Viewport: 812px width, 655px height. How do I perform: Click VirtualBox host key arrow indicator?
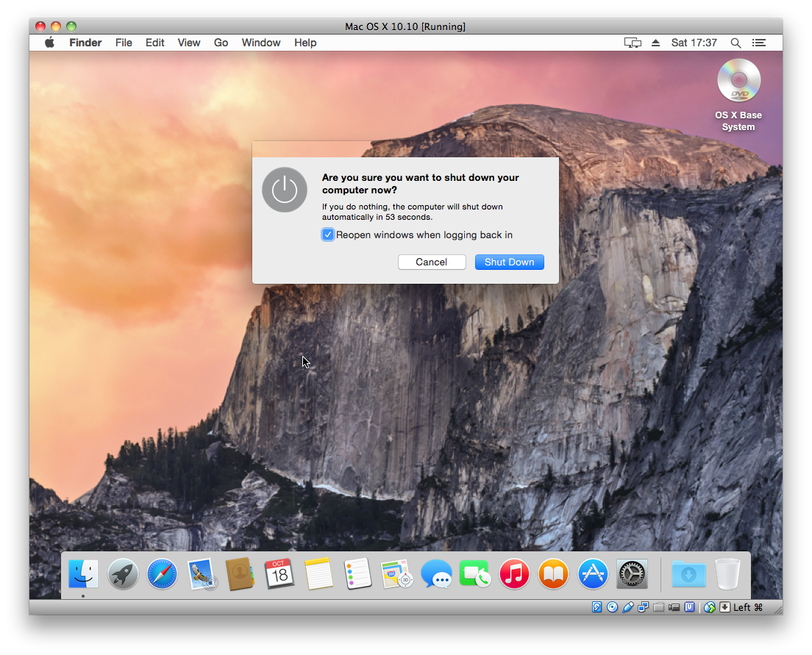[725, 606]
